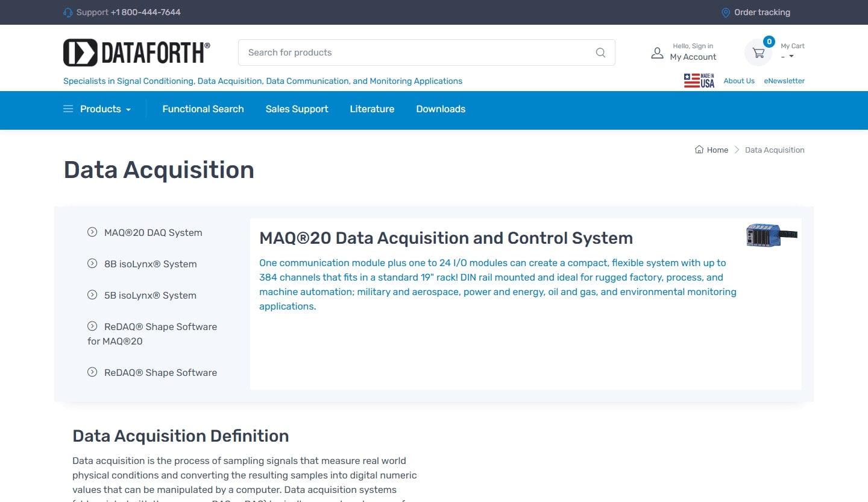
Task: Open the Literature menu
Action: 372,109
